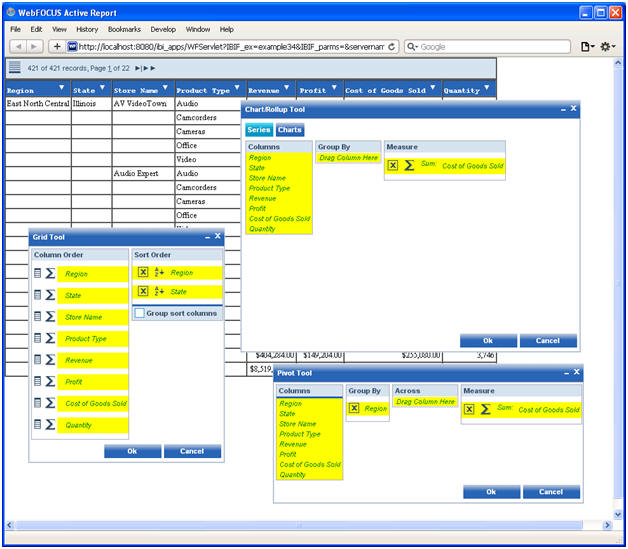The width and height of the screenshot is (628, 549).
Task: Click the Sigma icon beside State in Grid Tool
Action: coord(50,295)
